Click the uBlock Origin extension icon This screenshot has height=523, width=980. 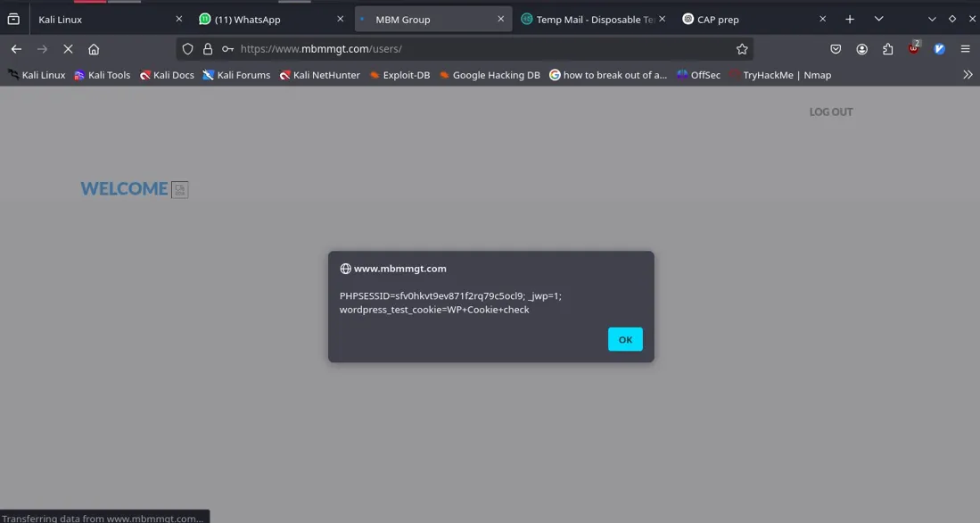913,49
